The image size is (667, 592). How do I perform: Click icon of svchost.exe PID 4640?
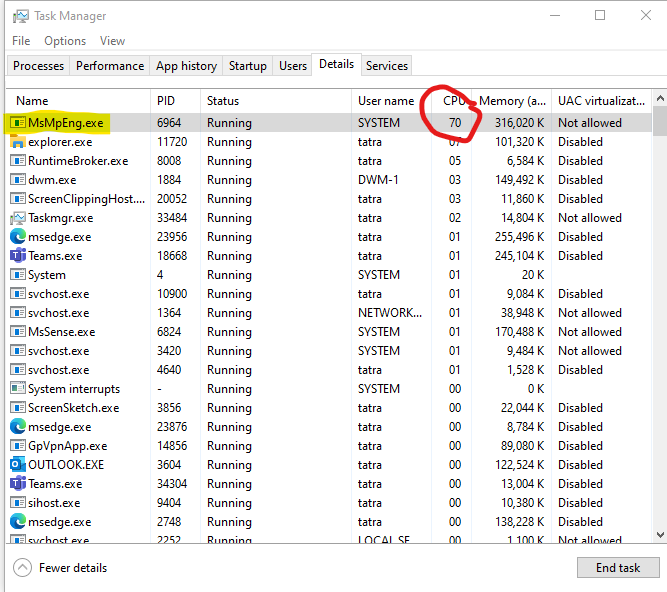(x=17, y=370)
